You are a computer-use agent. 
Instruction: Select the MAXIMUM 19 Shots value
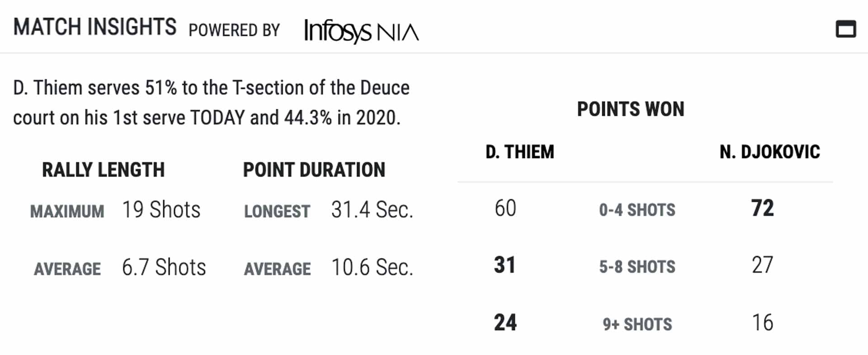[161, 210]
